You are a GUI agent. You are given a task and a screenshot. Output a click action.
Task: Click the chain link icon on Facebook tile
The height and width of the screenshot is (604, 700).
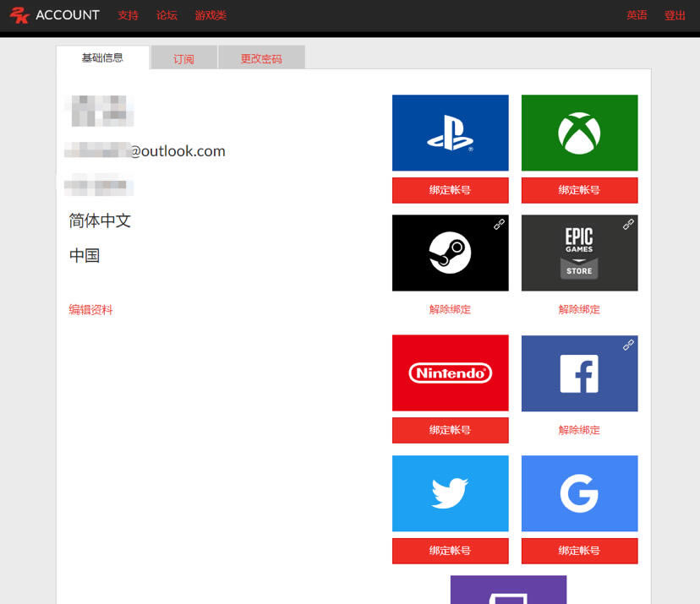[629, 345]
